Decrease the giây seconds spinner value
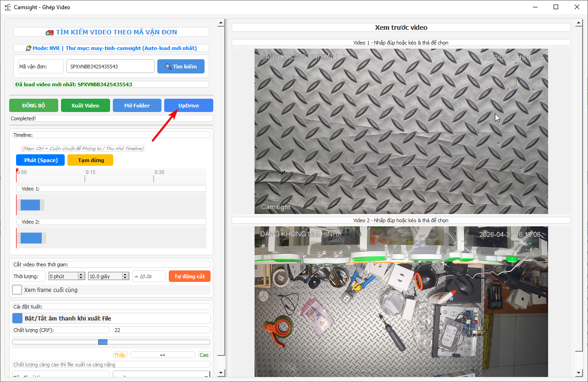This screenshot has height=382, width=588. click(x=125, y=278)
